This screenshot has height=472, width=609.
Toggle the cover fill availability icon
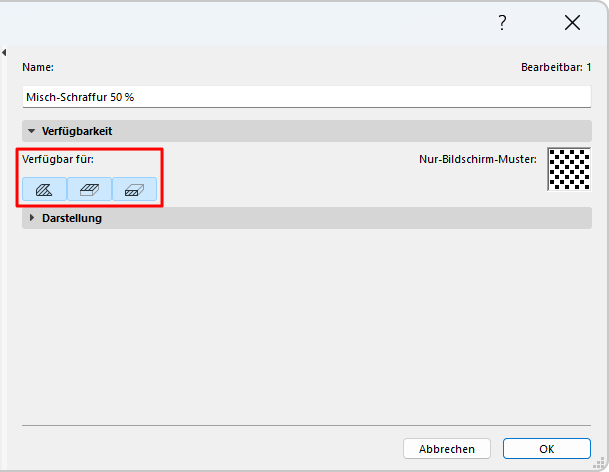(x=89, y=189)
